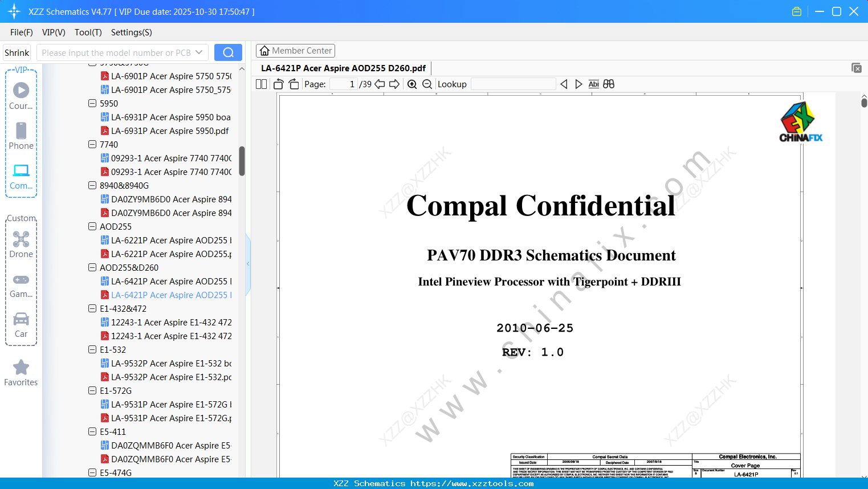Collapse the E1-572G folder

coord(92,391)
